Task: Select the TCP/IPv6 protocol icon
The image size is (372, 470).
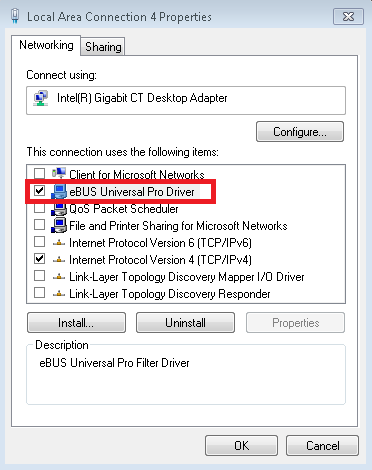Action: 59,243
